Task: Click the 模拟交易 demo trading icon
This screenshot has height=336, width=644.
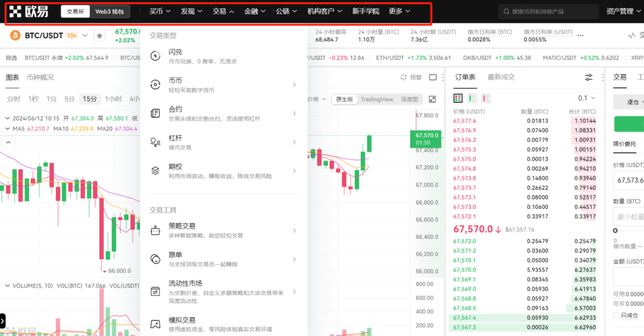Action: pyautogui.click(x=155, y=324)
